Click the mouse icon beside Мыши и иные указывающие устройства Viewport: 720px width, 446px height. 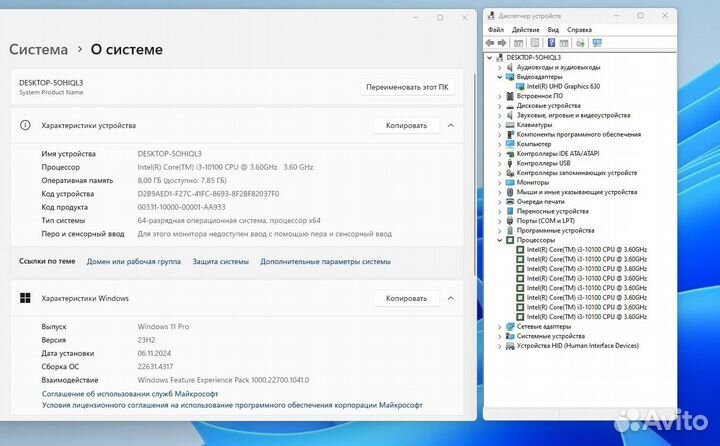(x=510, y=192)
